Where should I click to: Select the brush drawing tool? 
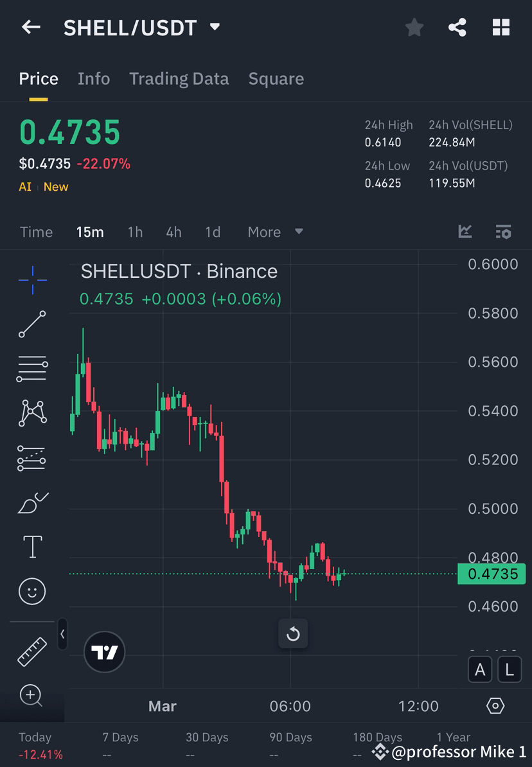[32, 502]
